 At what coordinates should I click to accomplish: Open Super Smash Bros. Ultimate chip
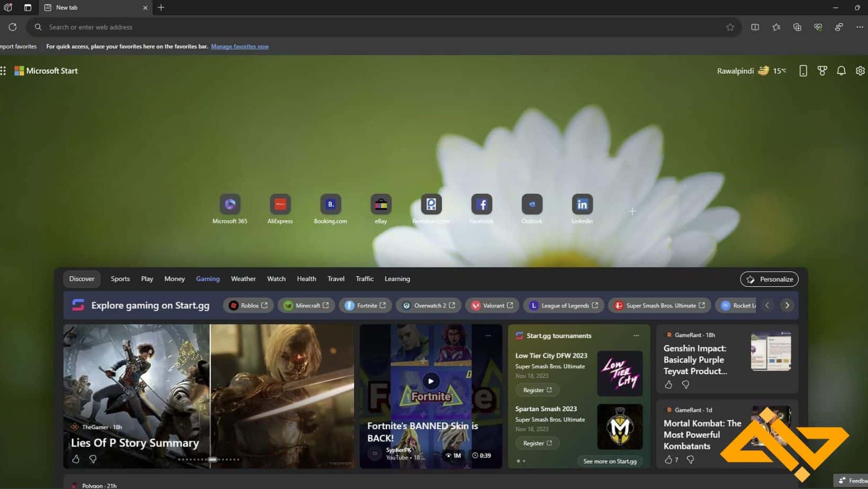click(x=659, y=305)
